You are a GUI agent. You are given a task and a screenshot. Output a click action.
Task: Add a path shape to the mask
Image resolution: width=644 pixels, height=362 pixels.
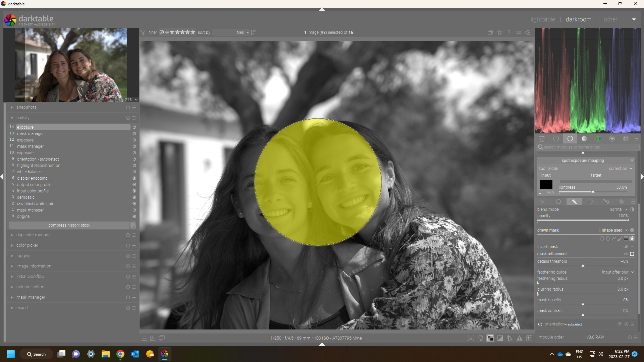[613, 239]
